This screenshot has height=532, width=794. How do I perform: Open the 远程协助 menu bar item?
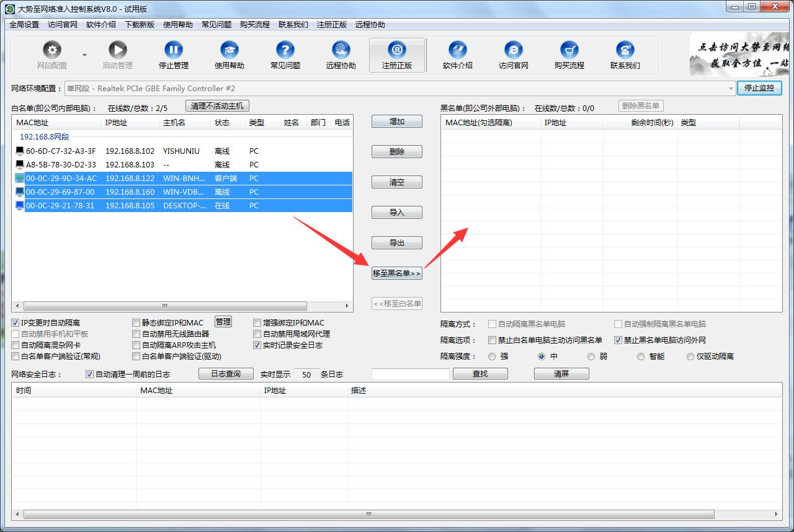(370, 25)
